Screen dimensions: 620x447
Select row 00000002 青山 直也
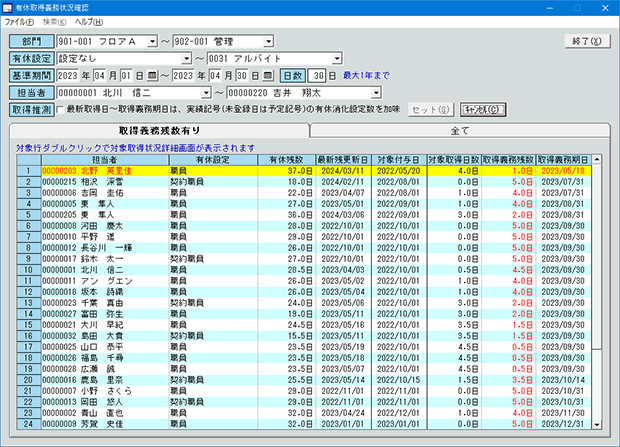tap(304, 413)
